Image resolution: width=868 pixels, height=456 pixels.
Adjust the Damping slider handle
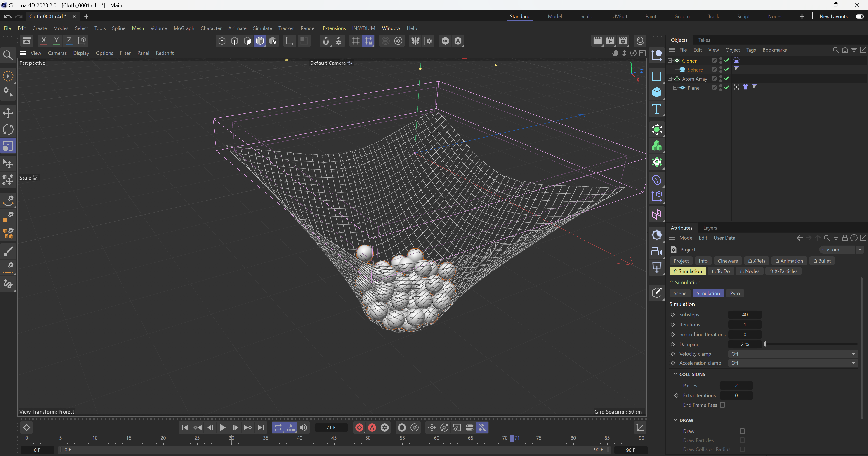point(765,344)
